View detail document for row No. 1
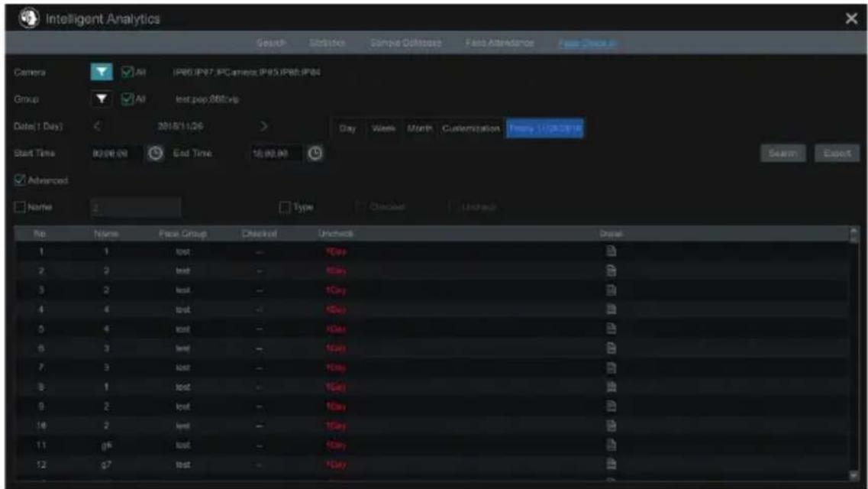 [x=611, y=251]
